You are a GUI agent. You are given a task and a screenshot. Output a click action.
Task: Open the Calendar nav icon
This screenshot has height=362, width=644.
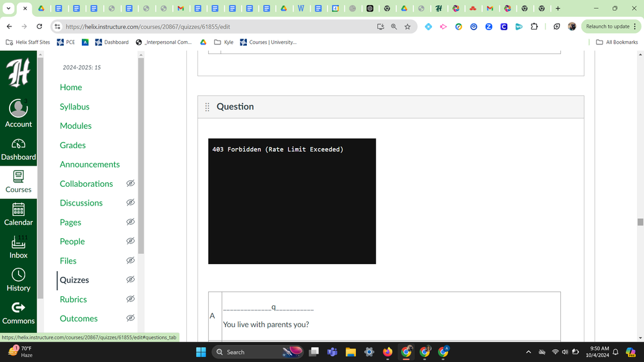coord(18,214)
